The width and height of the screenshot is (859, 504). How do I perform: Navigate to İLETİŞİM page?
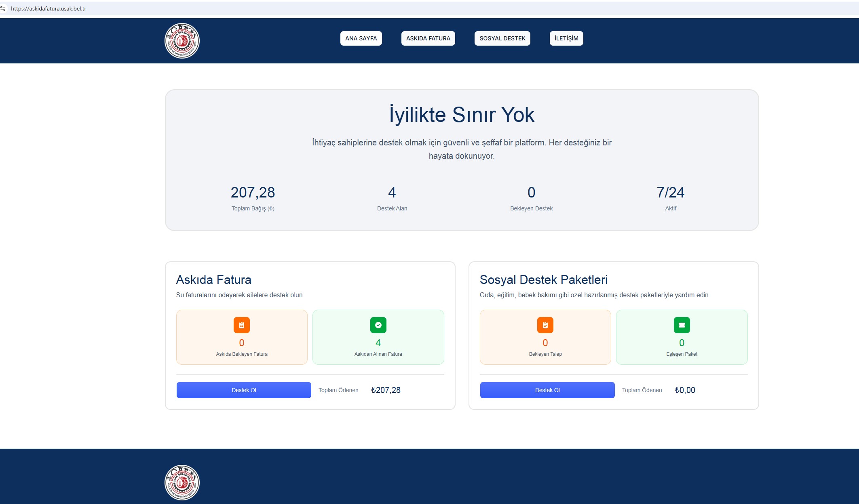[x=566, y=38]
